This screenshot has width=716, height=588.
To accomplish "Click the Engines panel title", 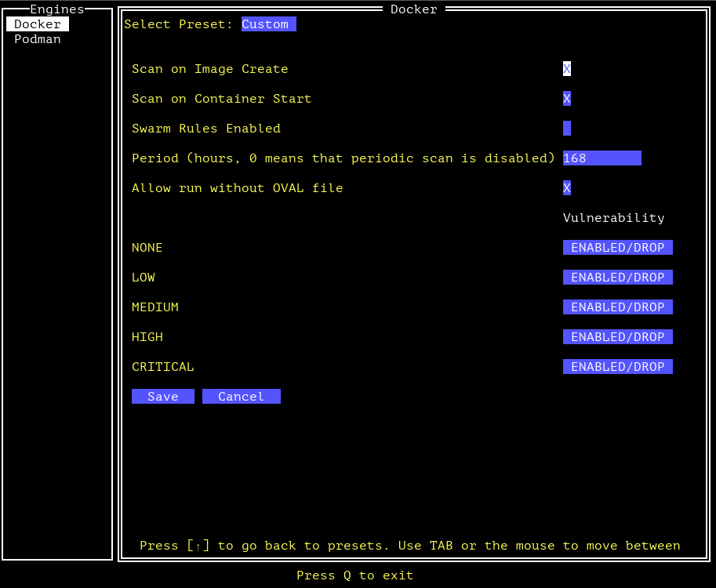I will (57, 9).
